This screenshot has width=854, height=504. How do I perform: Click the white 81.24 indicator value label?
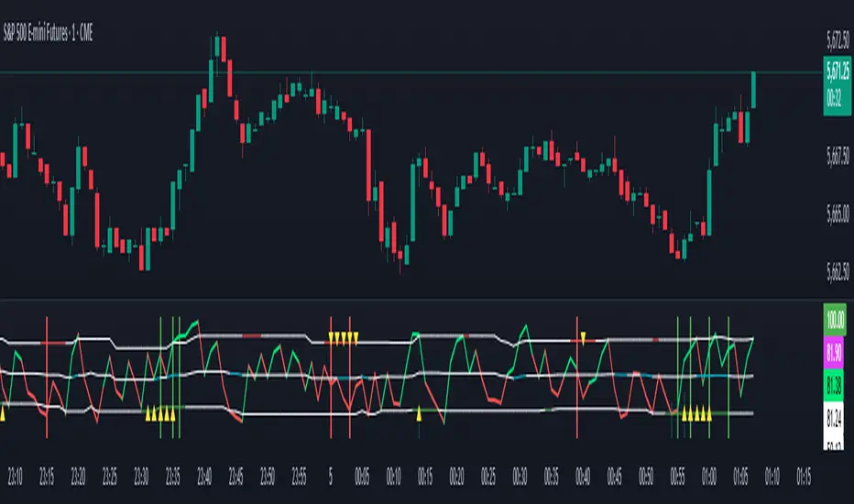pyautogui.click(x=835, y=419)
